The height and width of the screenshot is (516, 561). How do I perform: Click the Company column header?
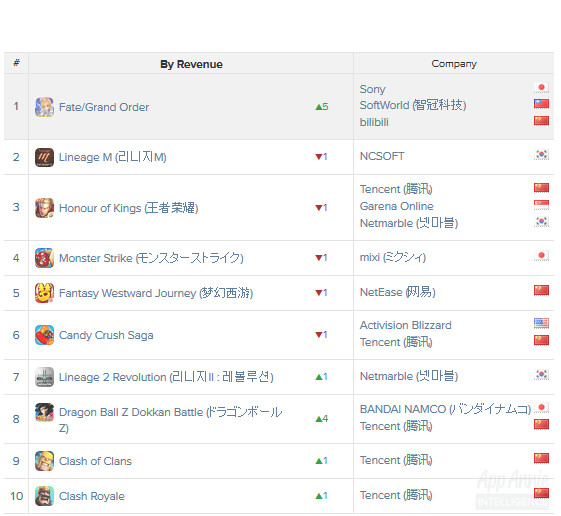454,64
